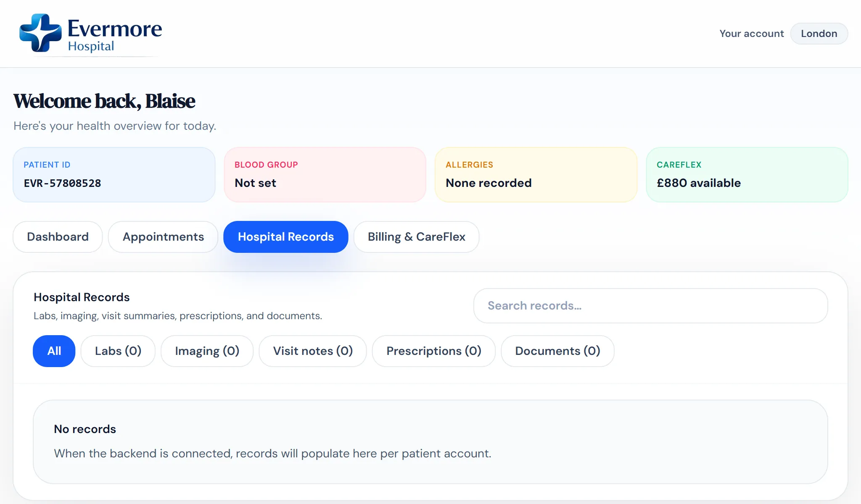Show Documents (0) filter
Screen dimensions: 861x504
(557, 351)
